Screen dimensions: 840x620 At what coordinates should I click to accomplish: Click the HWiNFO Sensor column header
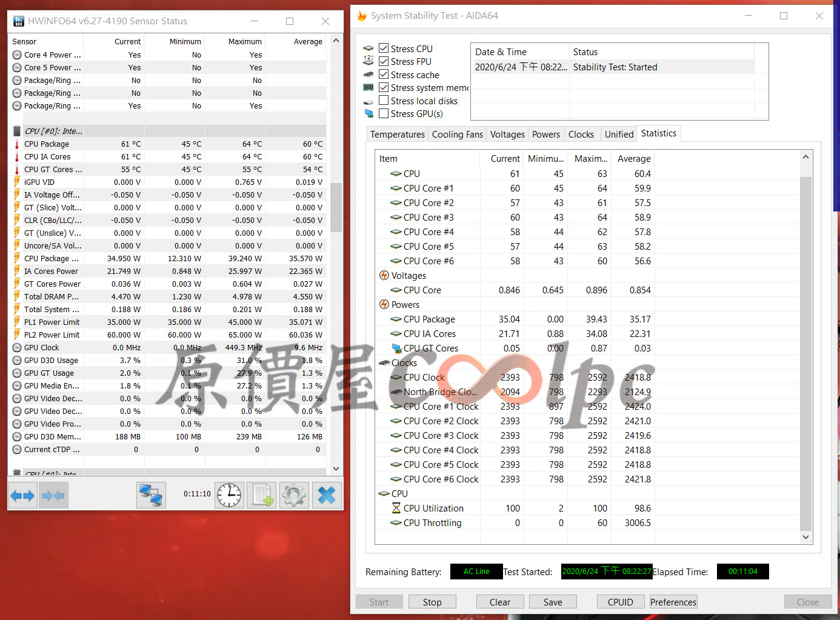click(x=47, y=42)
